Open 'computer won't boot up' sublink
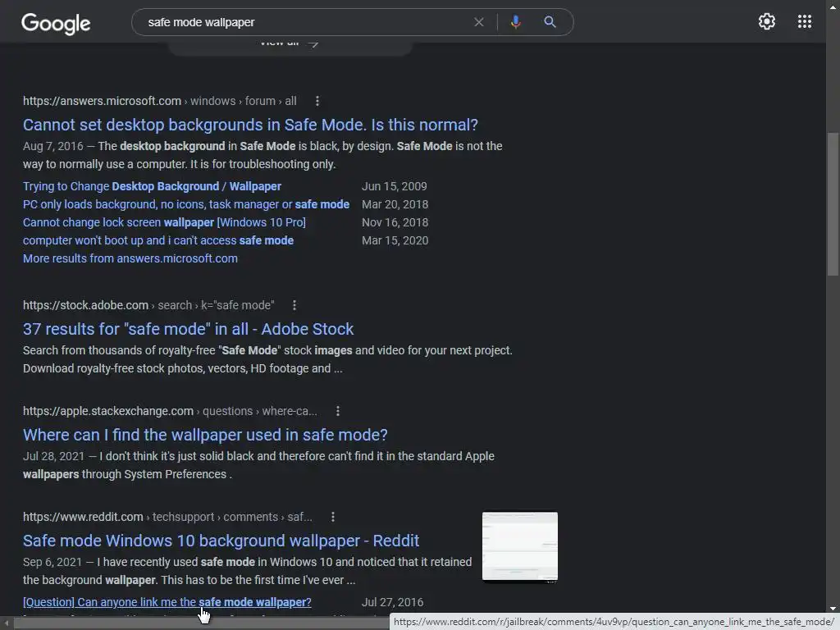The height and width of the screenshot is (630, 840). 158,240
